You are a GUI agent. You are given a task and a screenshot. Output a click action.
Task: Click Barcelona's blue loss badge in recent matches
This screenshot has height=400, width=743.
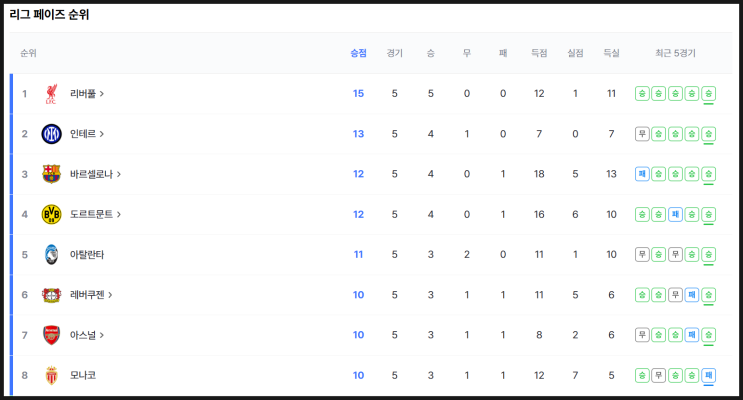pos(642,174)
